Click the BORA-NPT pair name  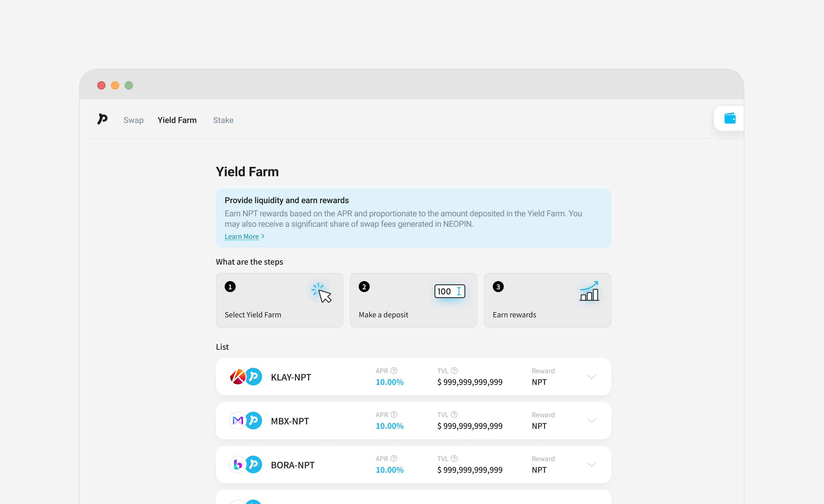[293, 465]
